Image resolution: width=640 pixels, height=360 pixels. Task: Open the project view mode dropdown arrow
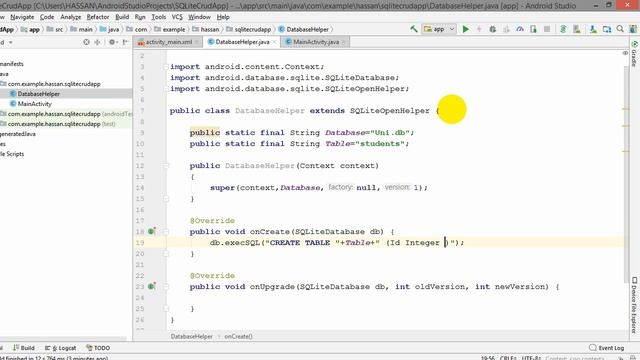[11, 42]
